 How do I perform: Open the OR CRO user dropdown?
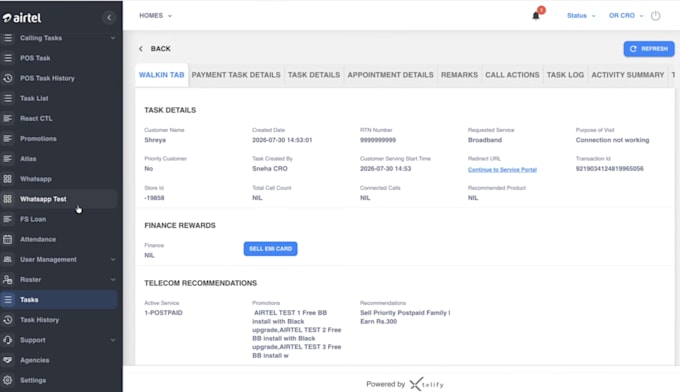coord(626,16)
